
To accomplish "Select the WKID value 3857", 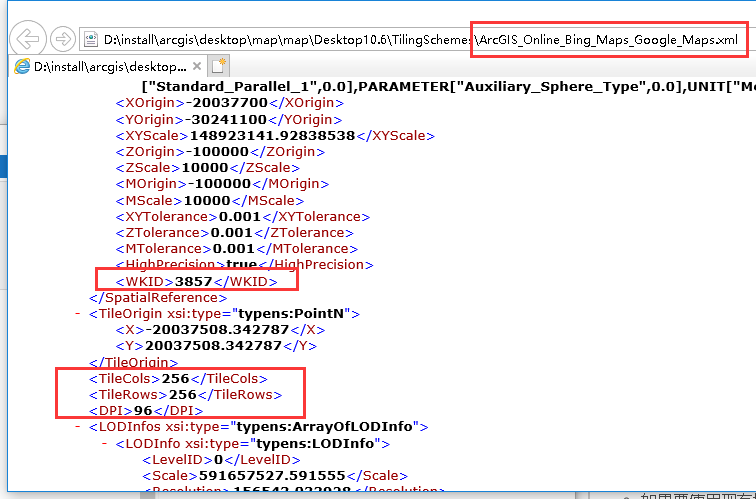I will (x=193, y=282).
